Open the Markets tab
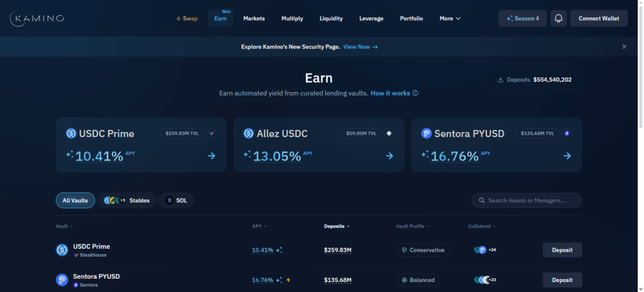 pyautogui.click(x=254, y=18)
